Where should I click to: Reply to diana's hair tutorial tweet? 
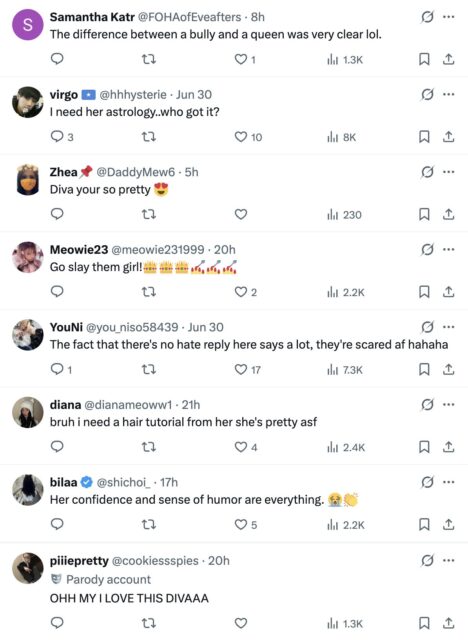(57, 447)
